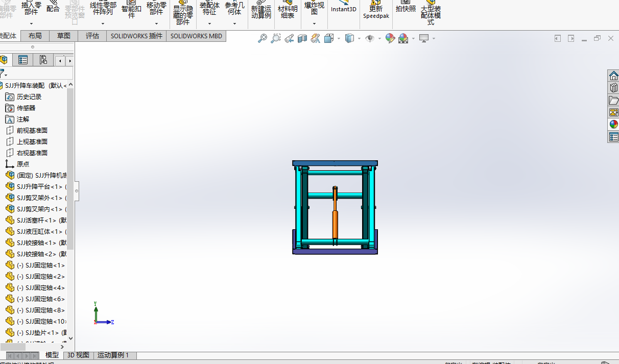Click Apply Scene icon
619x364 pixels.
[403, 38]
